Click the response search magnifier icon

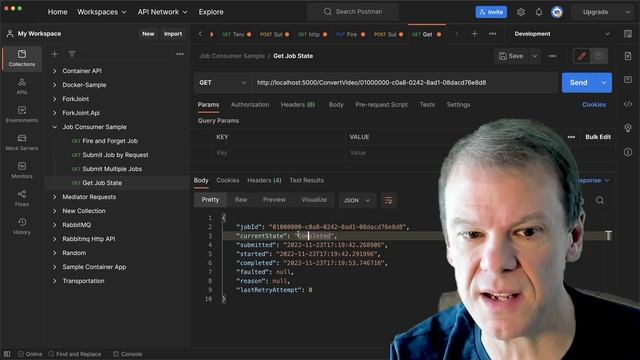pos(600,200)
